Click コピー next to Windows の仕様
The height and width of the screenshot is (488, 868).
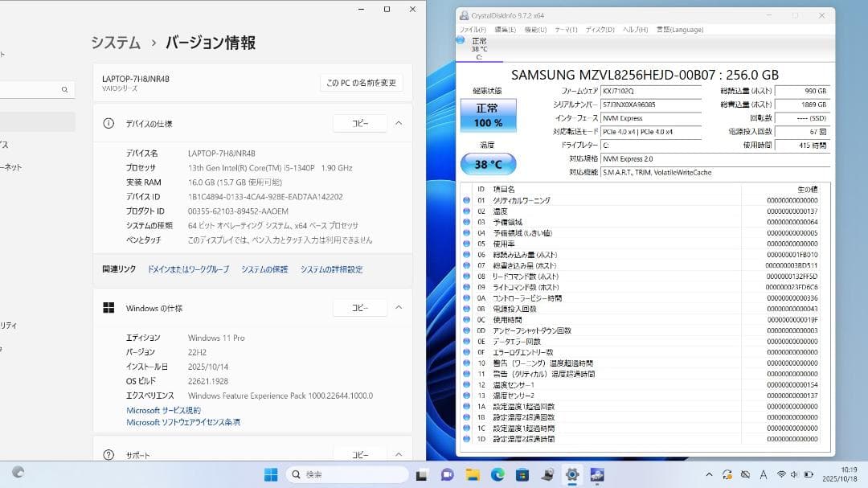[x=359, y=307]
